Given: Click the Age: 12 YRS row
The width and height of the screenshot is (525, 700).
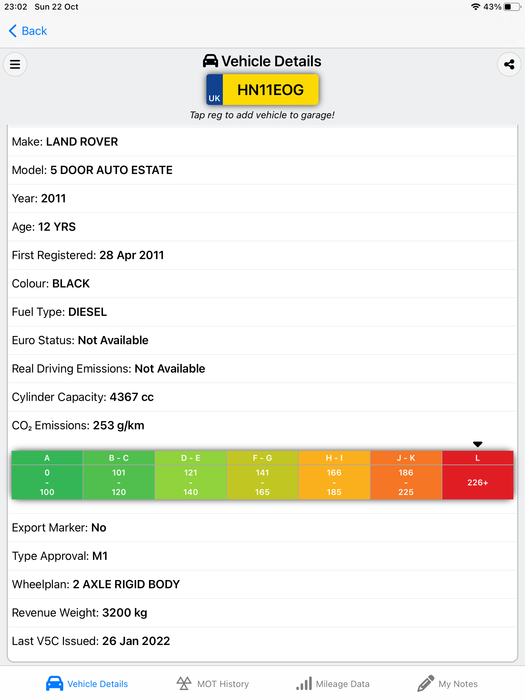Looking at the screenshot, I should point(262,227).
